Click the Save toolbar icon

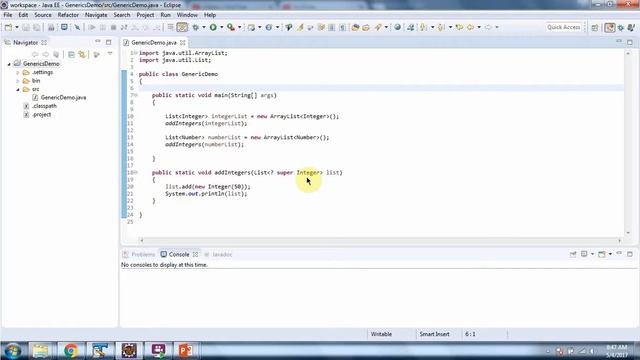(x=26, y=27)
